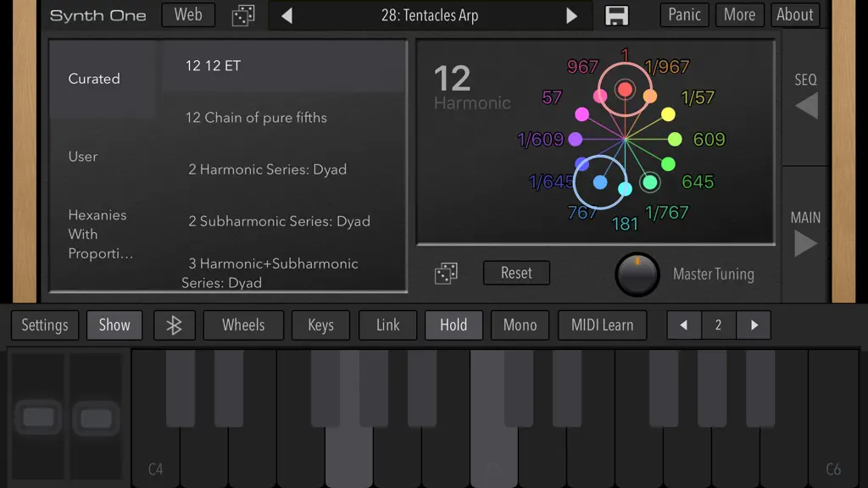Click the Master Tuning knob
The width and height of the screenshot is (868, 488).
pos(637,274)
